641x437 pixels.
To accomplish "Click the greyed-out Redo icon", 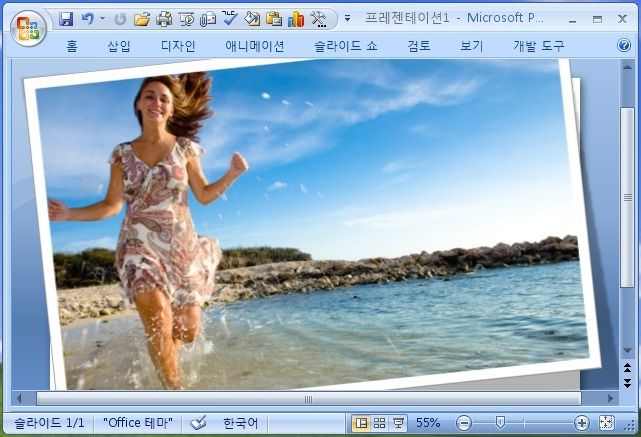I will [120, 19].
